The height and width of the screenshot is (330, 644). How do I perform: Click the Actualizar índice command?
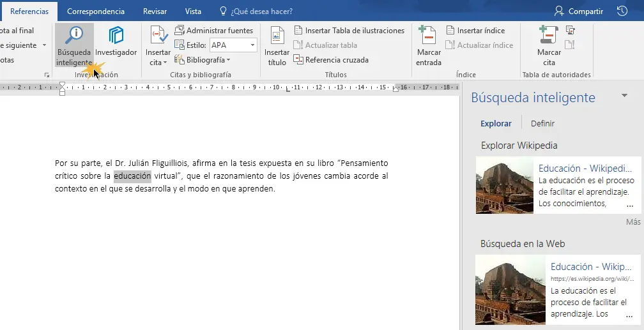pyautogui.click(x=479, y=45)
